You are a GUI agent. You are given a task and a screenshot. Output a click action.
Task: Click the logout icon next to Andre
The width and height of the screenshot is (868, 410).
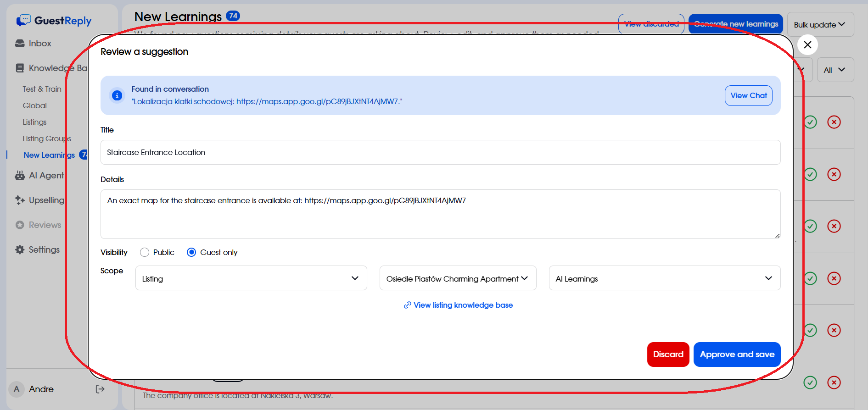pyautogui.click(x=100, y=389)
